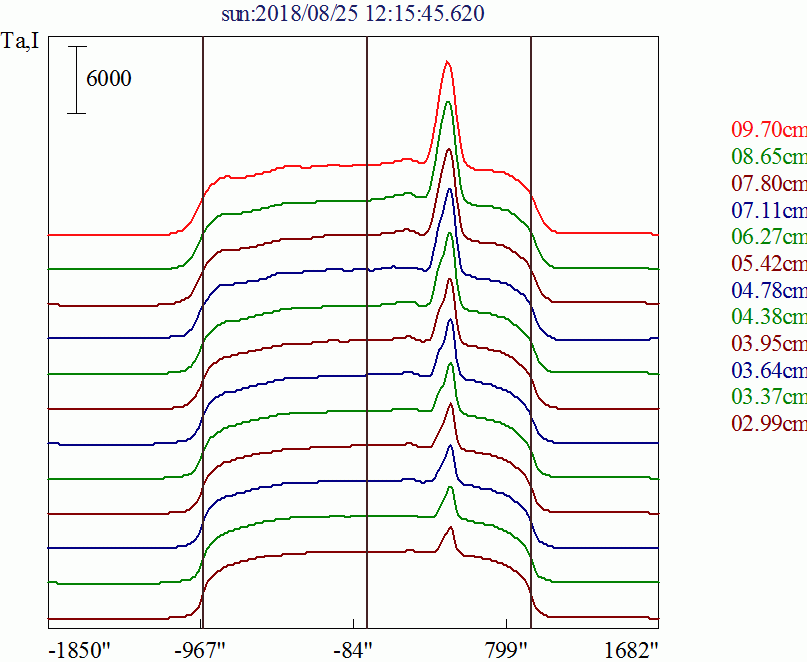Image resolution: width=807 pixels, height=662 pixels.
Task: Click the 04.78cm wavelength legend label
Action: point(769,290)
